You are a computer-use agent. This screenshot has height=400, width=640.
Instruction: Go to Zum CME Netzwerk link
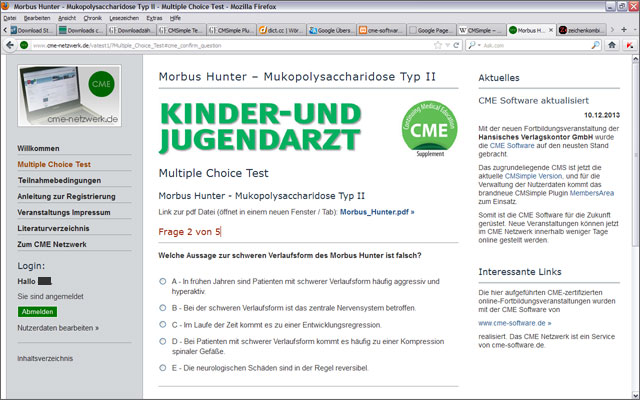pyautogui.click(x=52, y=244)
